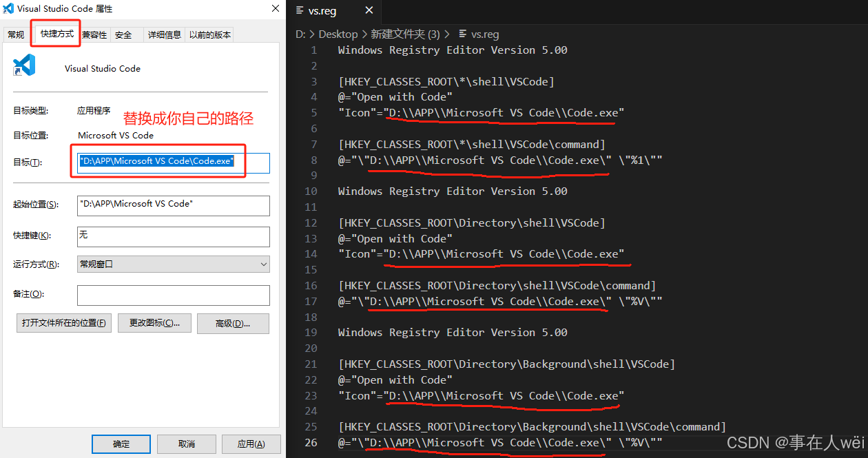Click 打开文件所在的位置(F) button
This screenshot has width=868, height=458.
point(64,324)
